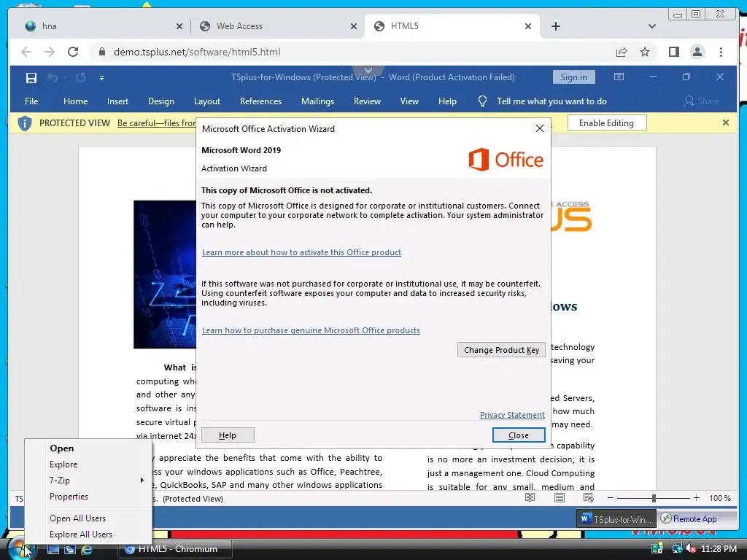Reload the browser page
This screenshot has height=560, width=747.
(73, 52)
